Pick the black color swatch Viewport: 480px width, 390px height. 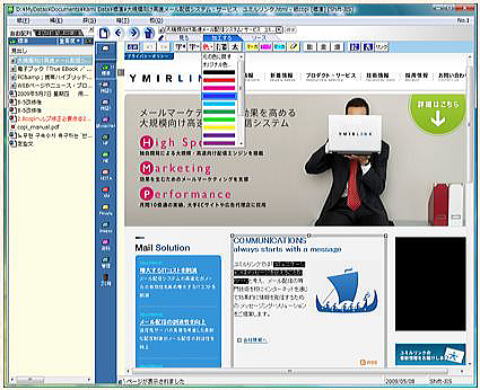[x=219, y=72]
